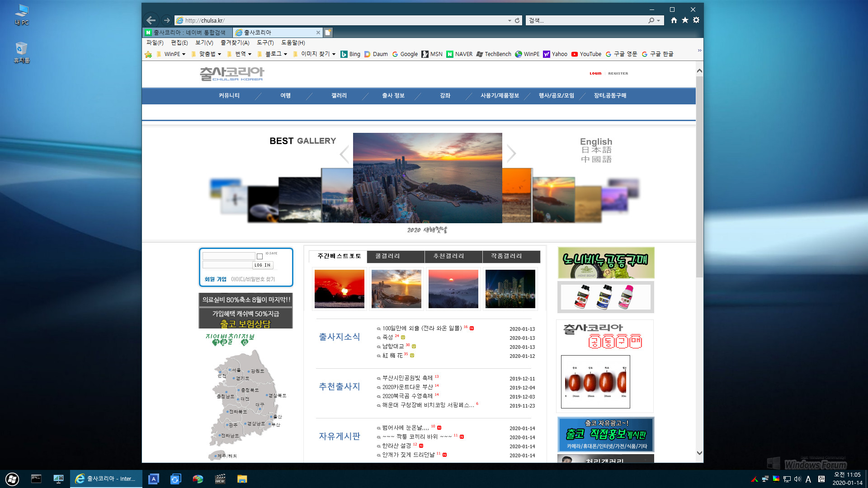The height and width of the screenshot is (488, 868).
Task: Open the 도움말(H) menu
Action: (x=293, y=43)
